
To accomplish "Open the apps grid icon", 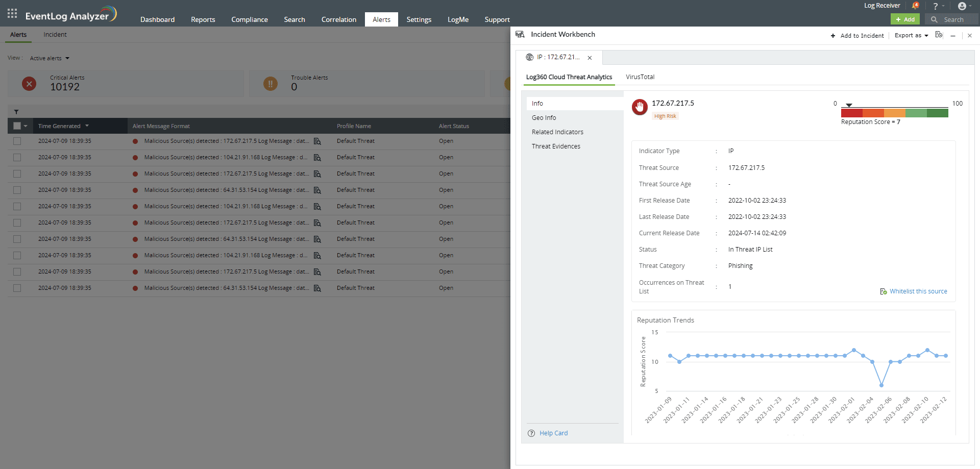I will 11,13.
